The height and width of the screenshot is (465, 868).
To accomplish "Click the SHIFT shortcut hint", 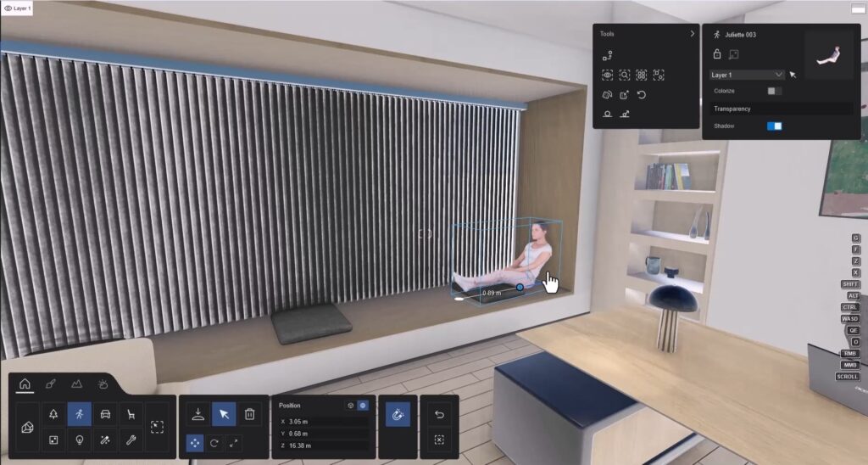I will (x=849, y=283).
